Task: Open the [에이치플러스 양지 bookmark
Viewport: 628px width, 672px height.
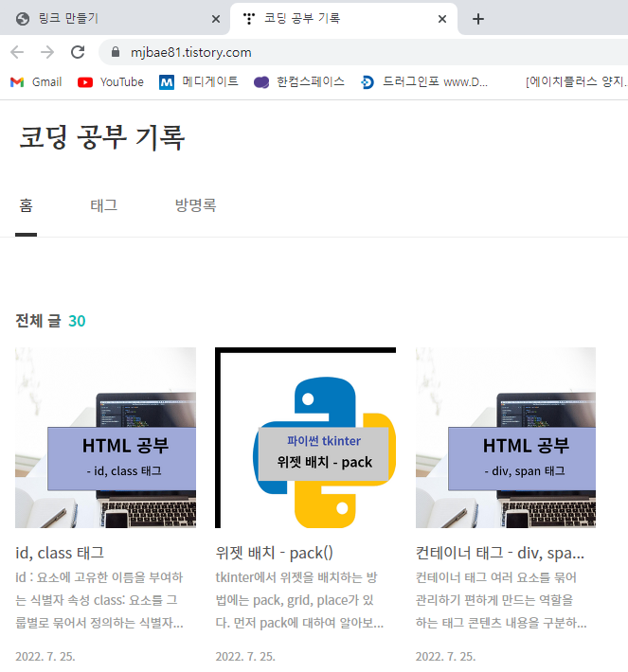Action: [576, 81]
